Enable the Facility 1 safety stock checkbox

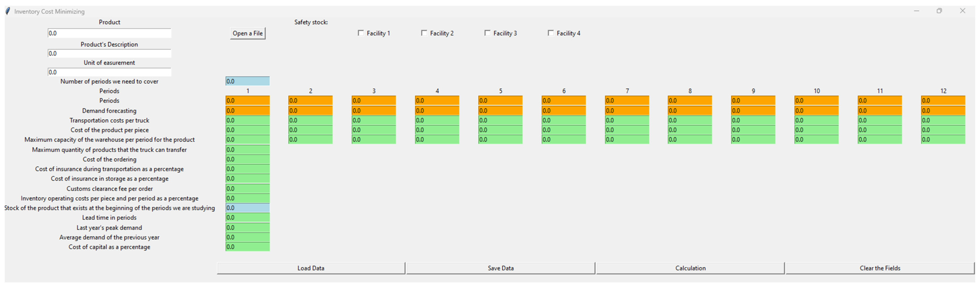(x=361, y=33)
